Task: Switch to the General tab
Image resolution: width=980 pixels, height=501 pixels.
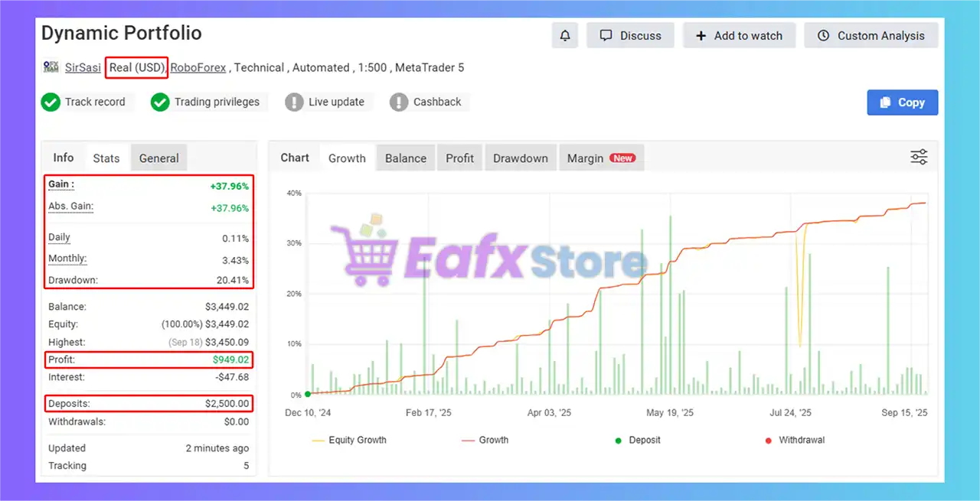Action: 159,158
